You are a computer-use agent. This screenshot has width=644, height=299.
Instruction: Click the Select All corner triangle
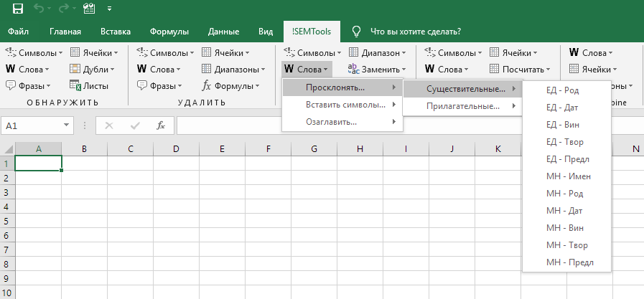[7, 149]
